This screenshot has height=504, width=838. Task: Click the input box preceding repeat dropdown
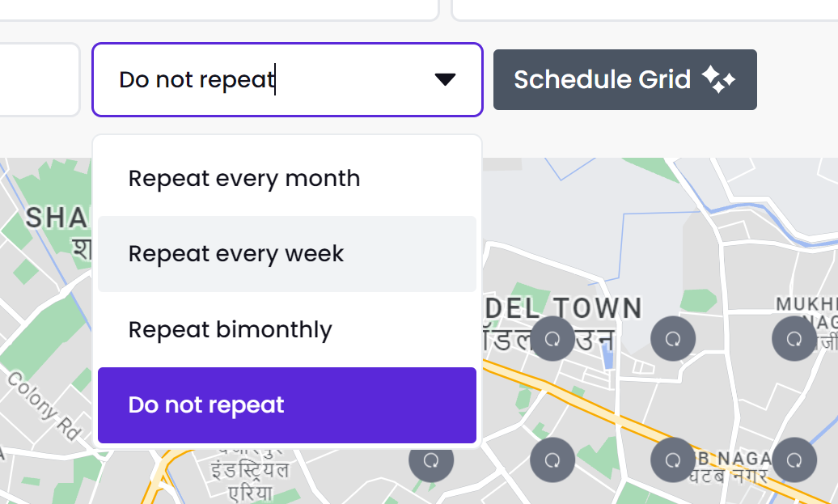pos(37,79)
